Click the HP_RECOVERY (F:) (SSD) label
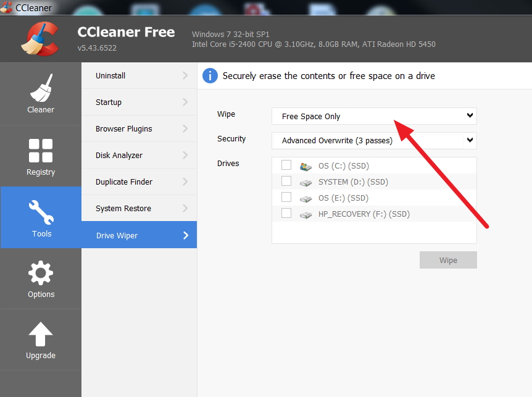Image resolution: width=532 pixels, height=397 pixels. coord(364,214)
